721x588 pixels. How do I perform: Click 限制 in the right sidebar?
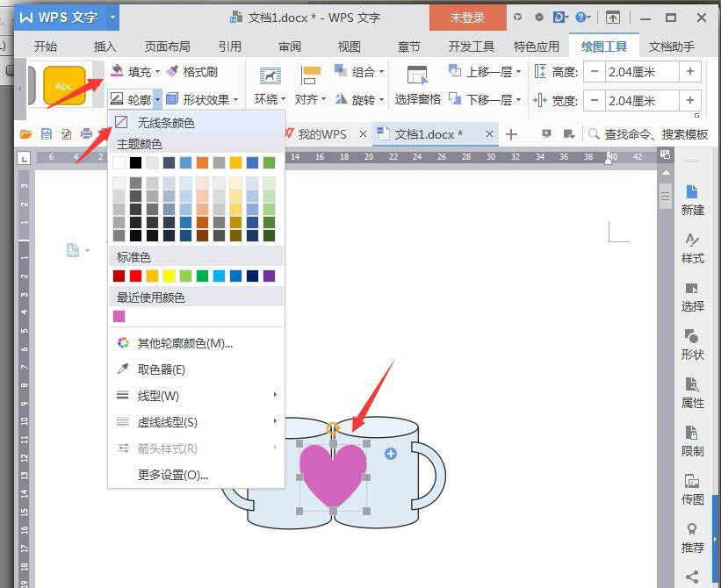click(692, 441)
